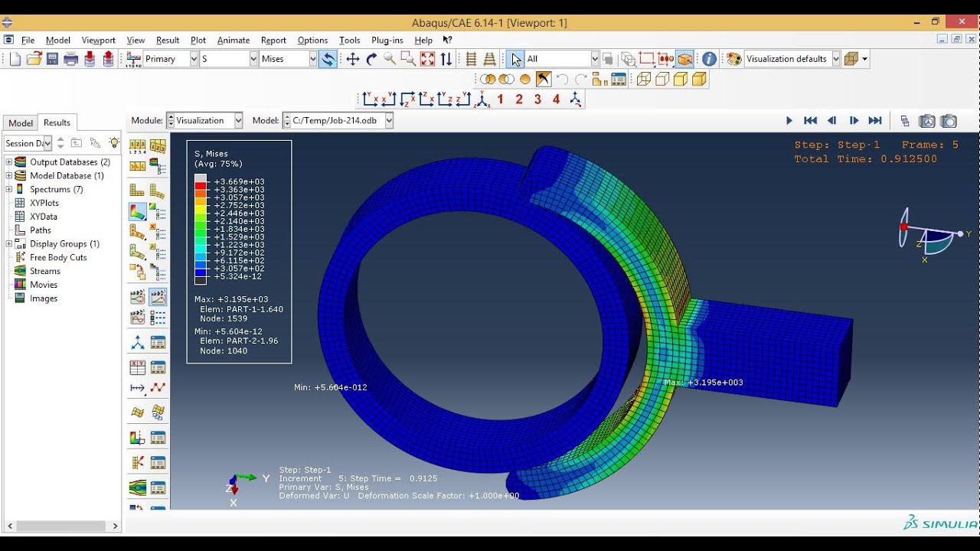
Task: Switch to the Model tab
Action: point(21,123)
